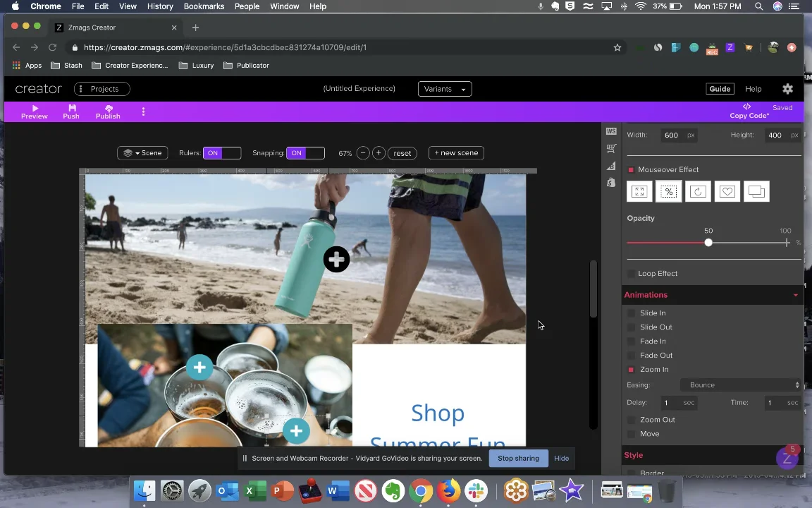
Task: Toggle the Rulers ON switch
Action: coord(222,153)
